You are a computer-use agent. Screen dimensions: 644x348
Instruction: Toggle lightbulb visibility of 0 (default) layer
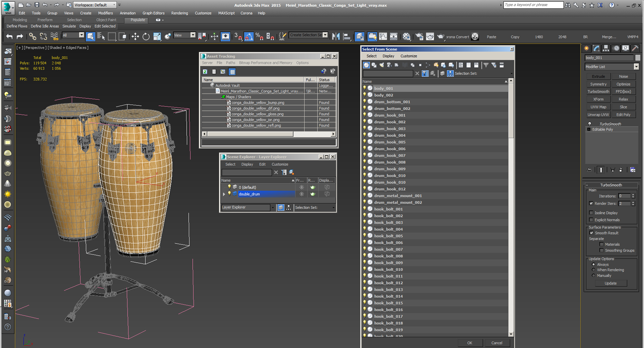pyautogui.click(x=229, y=187)
